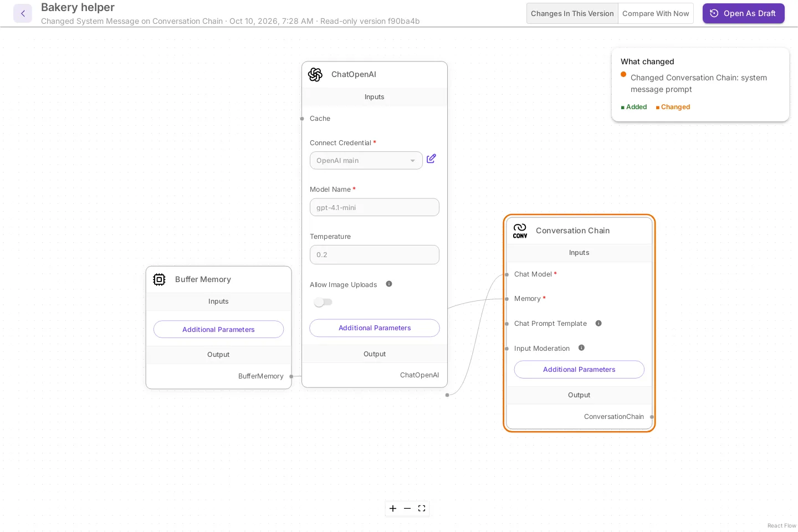Zoom out on the canvas

point(407,509)
